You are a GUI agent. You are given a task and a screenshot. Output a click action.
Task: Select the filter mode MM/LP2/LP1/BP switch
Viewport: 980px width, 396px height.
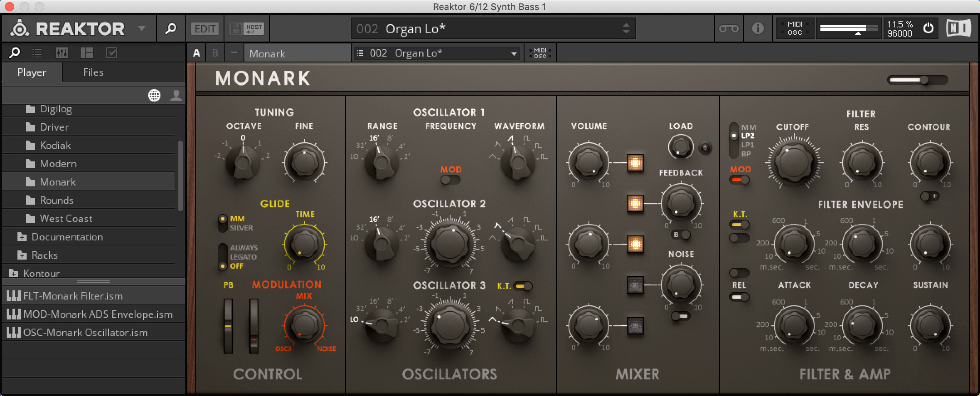pos(734,141)
